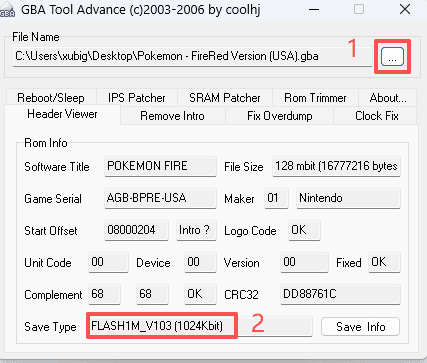Click the Software Title label
Screen dimensions: 427x363
(57, 167)
